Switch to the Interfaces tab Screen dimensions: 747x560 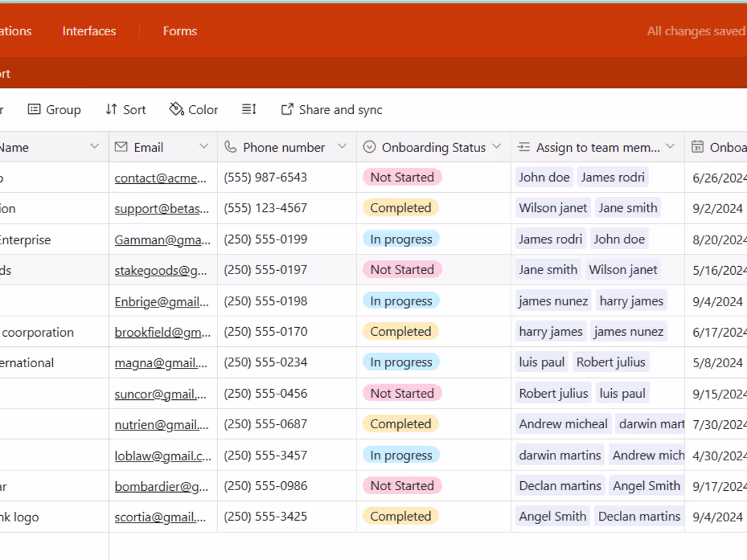89,31
